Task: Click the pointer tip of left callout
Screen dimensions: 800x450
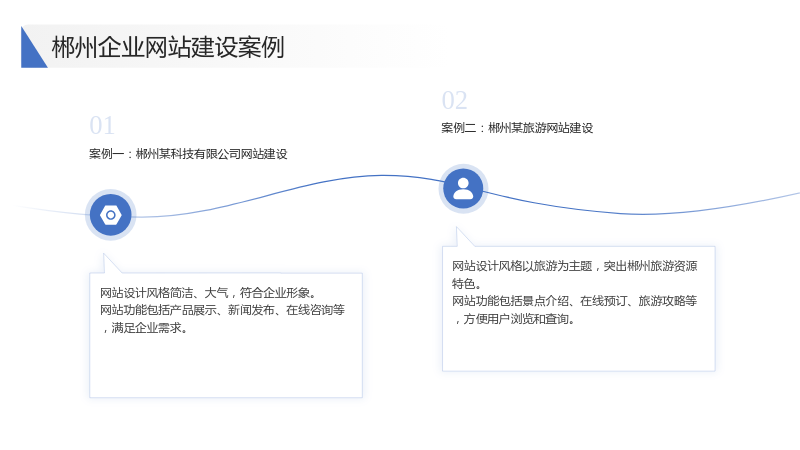Action: pos(104,255)
